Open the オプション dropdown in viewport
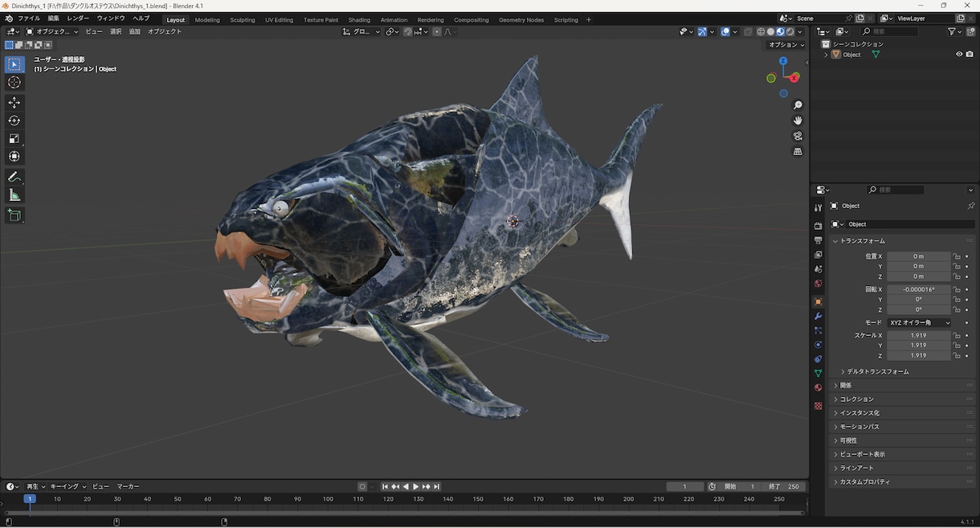 click(x=786, y=45)
